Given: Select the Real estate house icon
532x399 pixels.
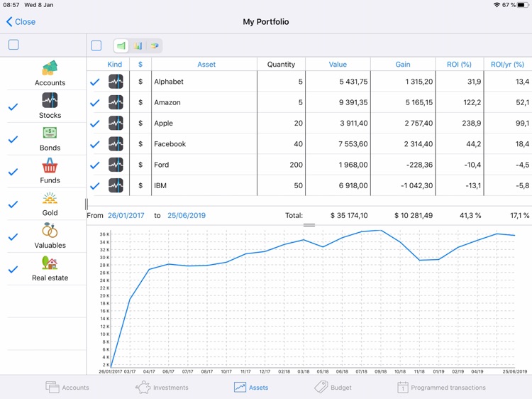Looking at the screenshot, I should (50, 263).
